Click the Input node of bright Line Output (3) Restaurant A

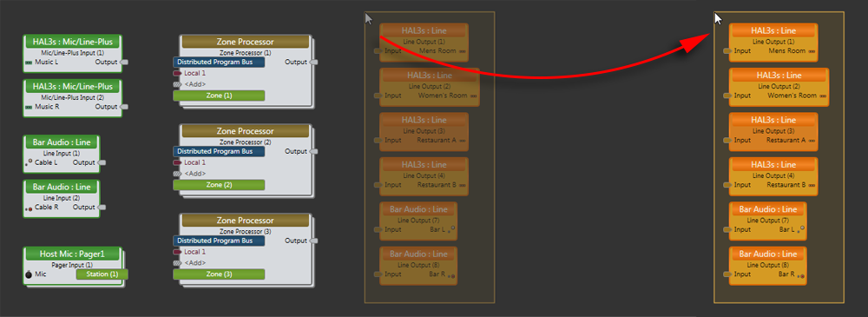coord(727,140)
